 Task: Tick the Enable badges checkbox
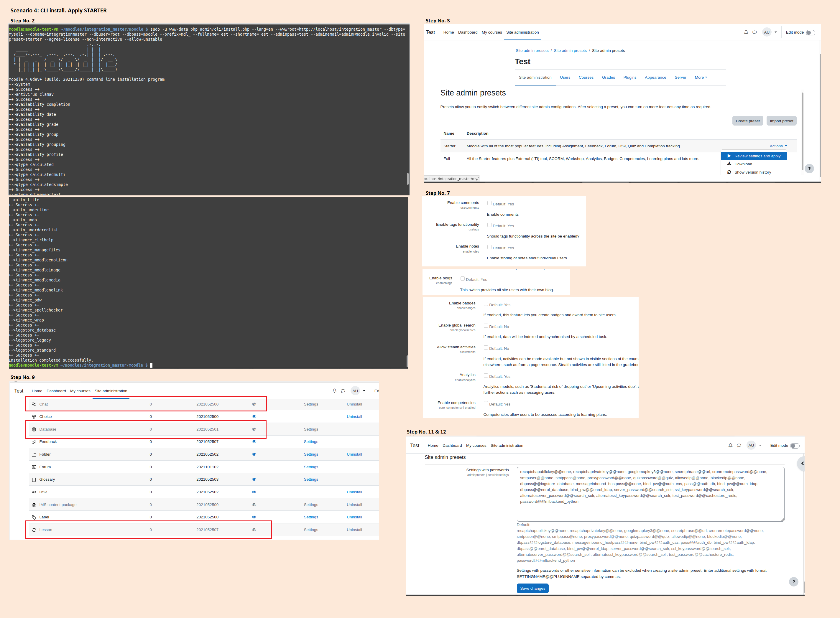[486, 304]
